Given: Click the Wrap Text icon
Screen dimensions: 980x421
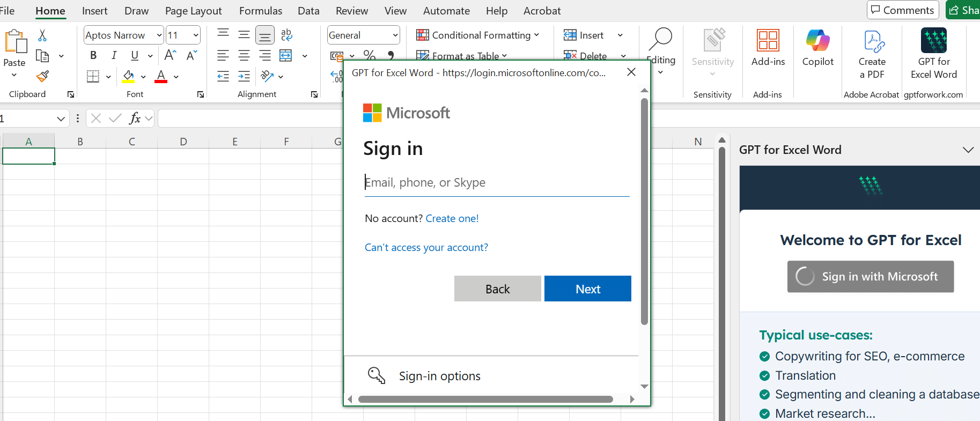Looking at the screenshot, I should [286, 35].
